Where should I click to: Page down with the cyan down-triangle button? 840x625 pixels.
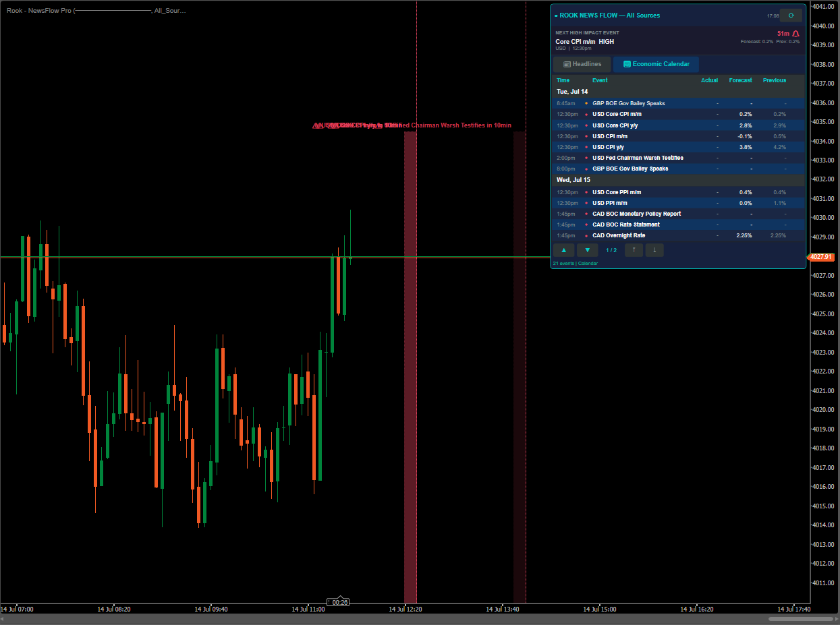(587, 250)
